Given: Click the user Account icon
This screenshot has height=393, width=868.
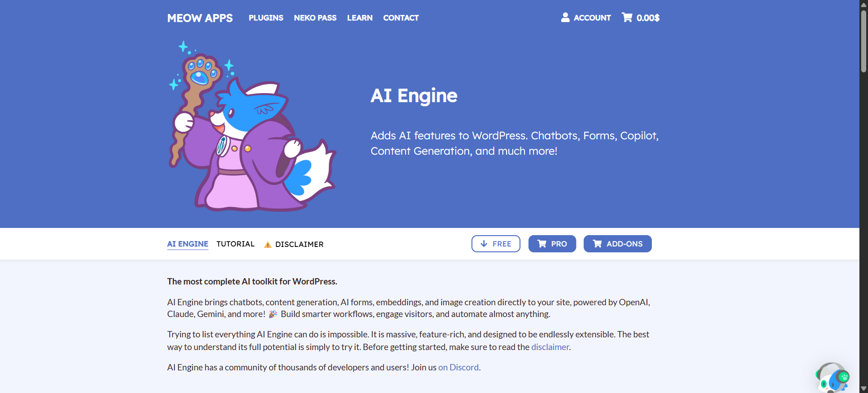Looking at the screenshot, I should coord(565,17).
